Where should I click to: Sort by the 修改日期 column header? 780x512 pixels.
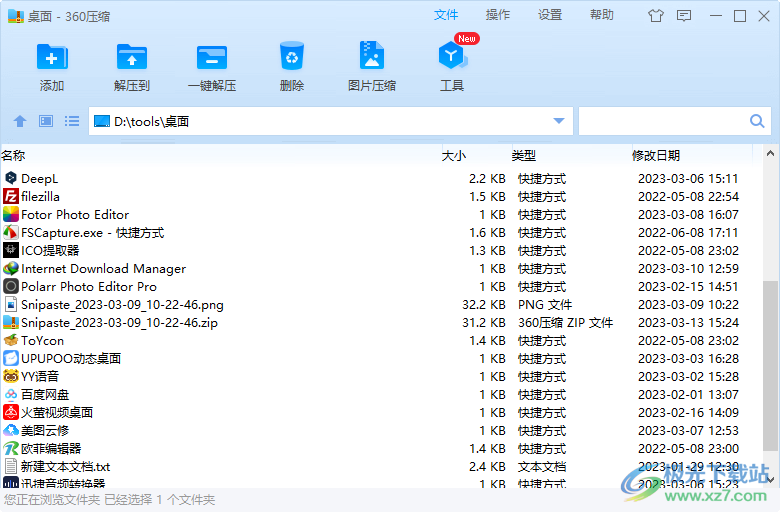click(656, 156)
